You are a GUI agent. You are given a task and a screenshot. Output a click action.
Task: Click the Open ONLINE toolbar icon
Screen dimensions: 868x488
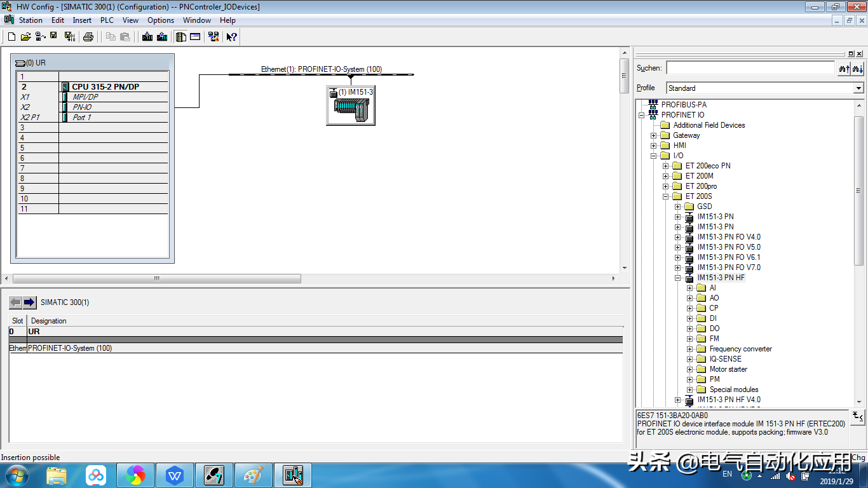pos(40,37)
